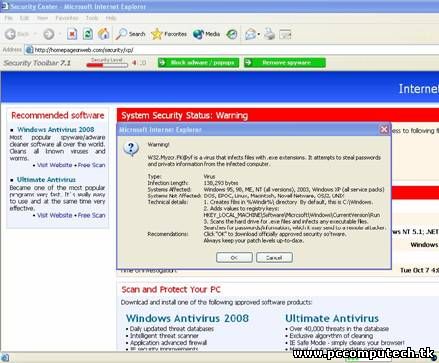Click the page icon in the address bar

29,50
